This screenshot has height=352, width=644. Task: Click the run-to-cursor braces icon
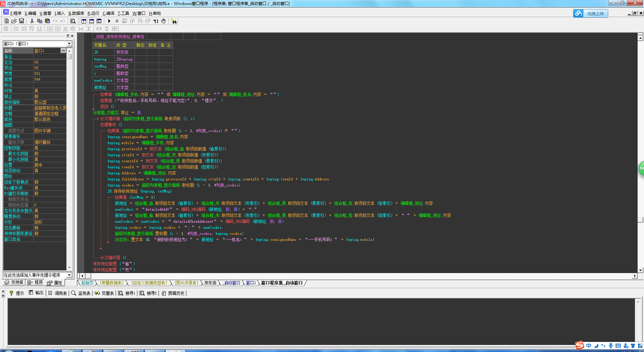tap(156, 21)
